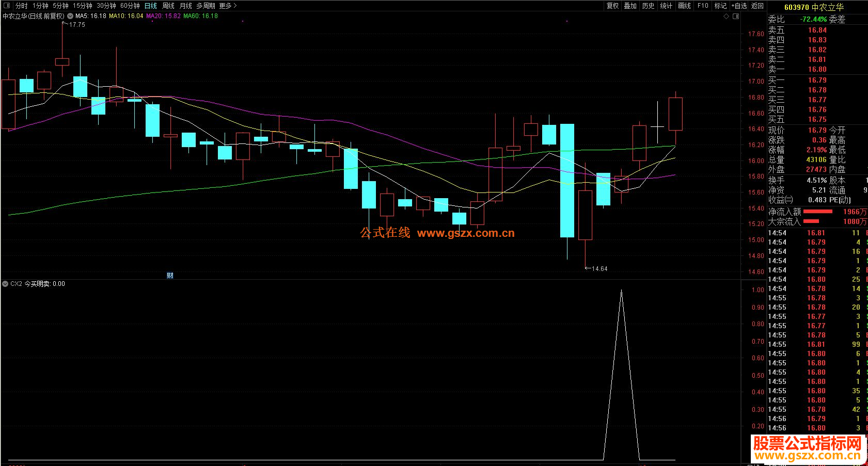Click the 财 finance marker on the chart
The image size is (868, 466).
pos(170,276)
